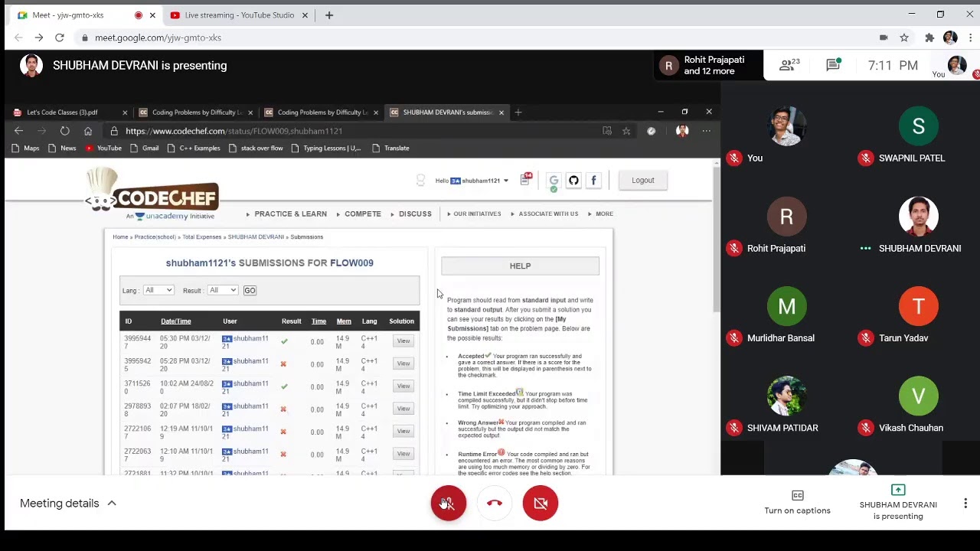Open the more options vertical dots
This screenshot has width=980, height=551.
pos(965,503)
